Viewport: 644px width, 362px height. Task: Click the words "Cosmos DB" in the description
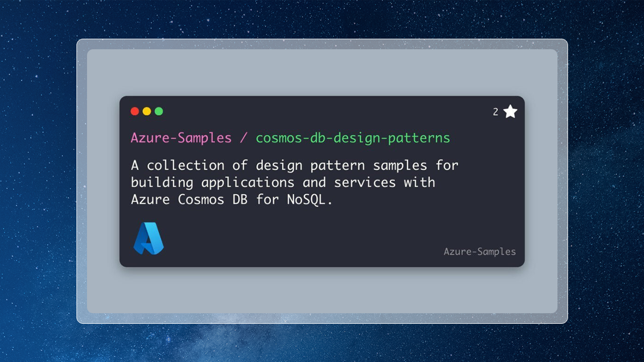(x=212, y=199)
